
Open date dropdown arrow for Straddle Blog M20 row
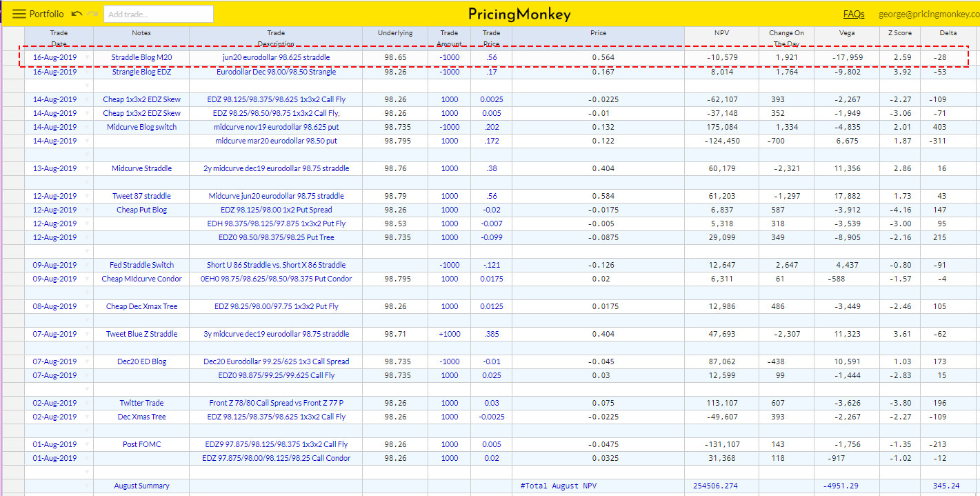click(87, 57)
